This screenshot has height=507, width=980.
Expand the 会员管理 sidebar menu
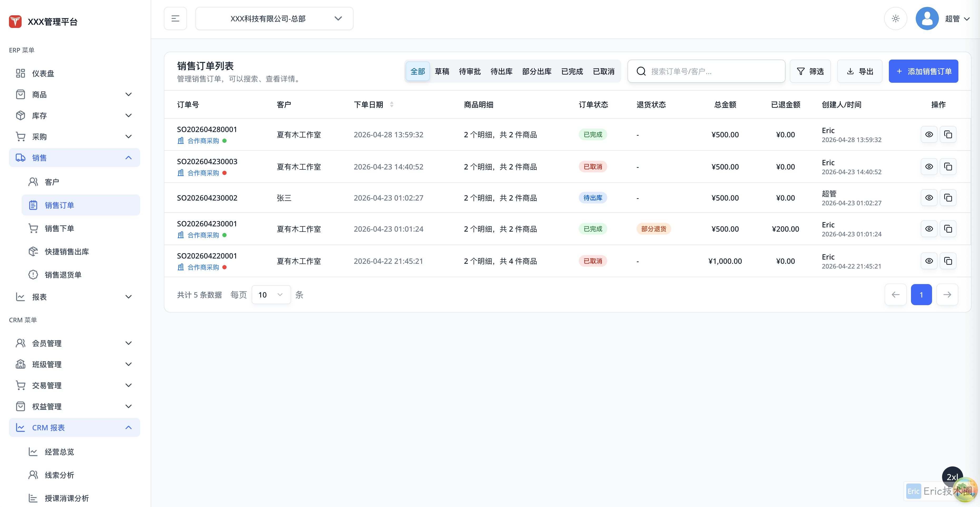click(75, 343)
